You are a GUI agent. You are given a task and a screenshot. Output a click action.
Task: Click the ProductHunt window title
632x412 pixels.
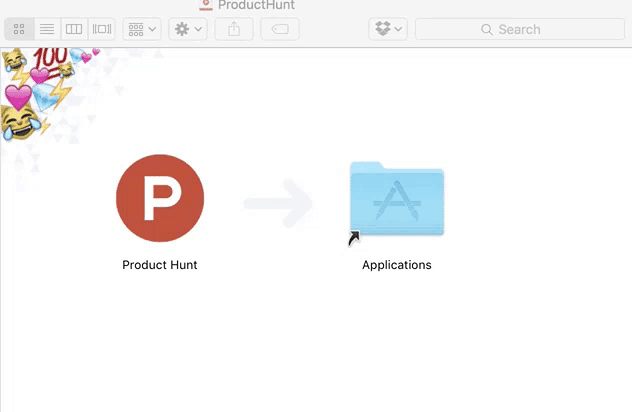(256, 5)
